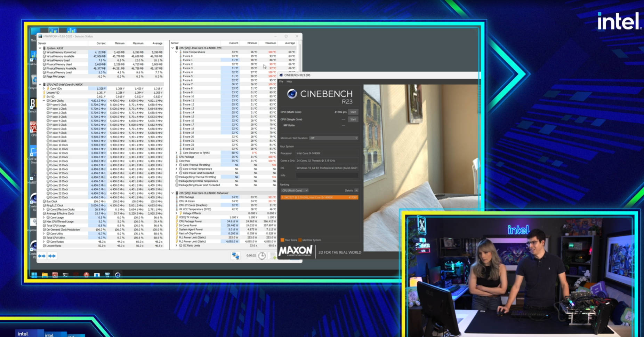Image resolution: width=644 pixels, height=337 pixels.
Task: Click the HWiNFO bars icon in taskbar
Action: [x=107, y=275]
